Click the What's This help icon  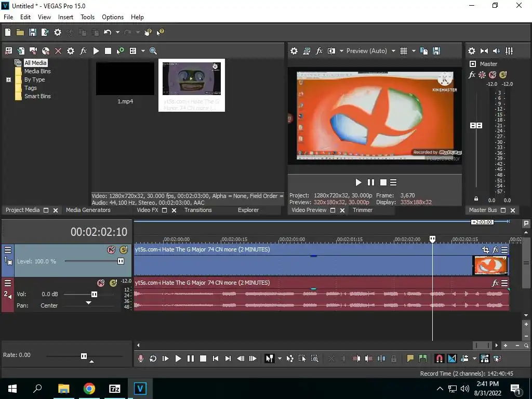pos(160,32)
